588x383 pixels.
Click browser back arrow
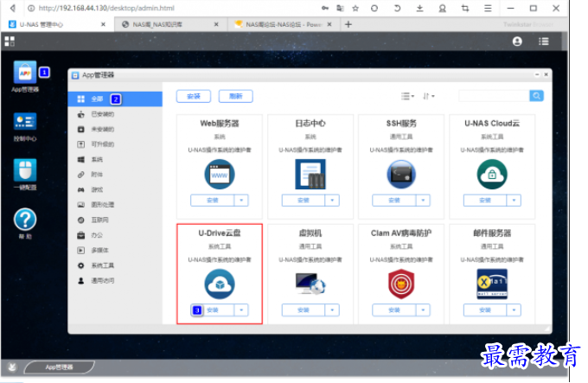click(x=13, y=8)
